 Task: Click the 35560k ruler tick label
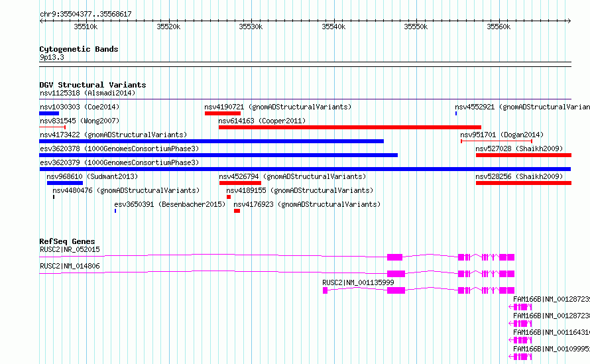499,27
